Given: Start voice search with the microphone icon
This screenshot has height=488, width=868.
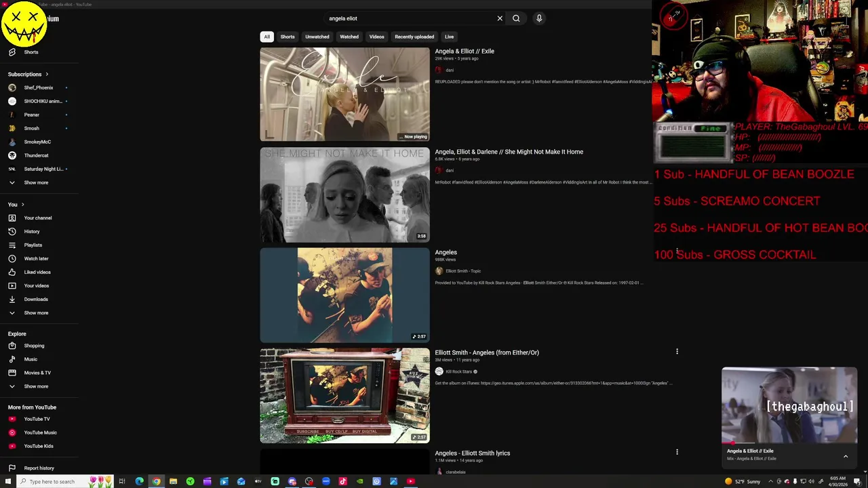Looking at the screenshot, I should tap(539, 18).
